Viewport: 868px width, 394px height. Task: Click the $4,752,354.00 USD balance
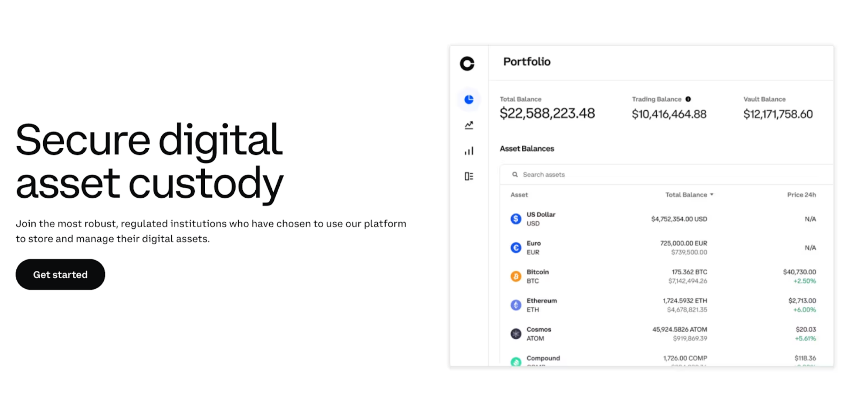pos(679,219)
